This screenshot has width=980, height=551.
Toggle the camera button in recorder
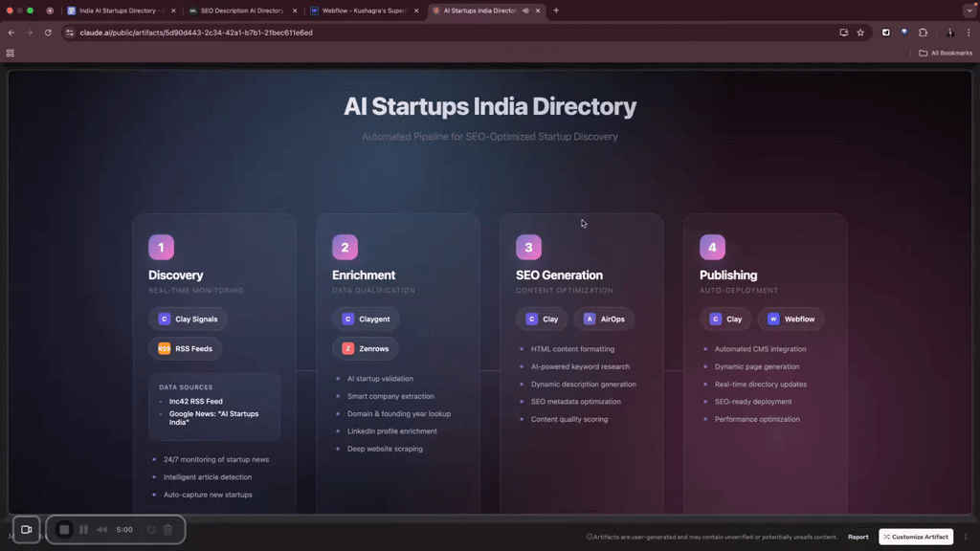26,529
